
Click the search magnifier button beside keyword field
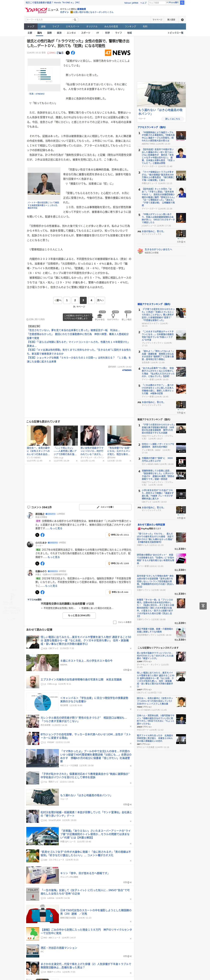pos(75,20)
